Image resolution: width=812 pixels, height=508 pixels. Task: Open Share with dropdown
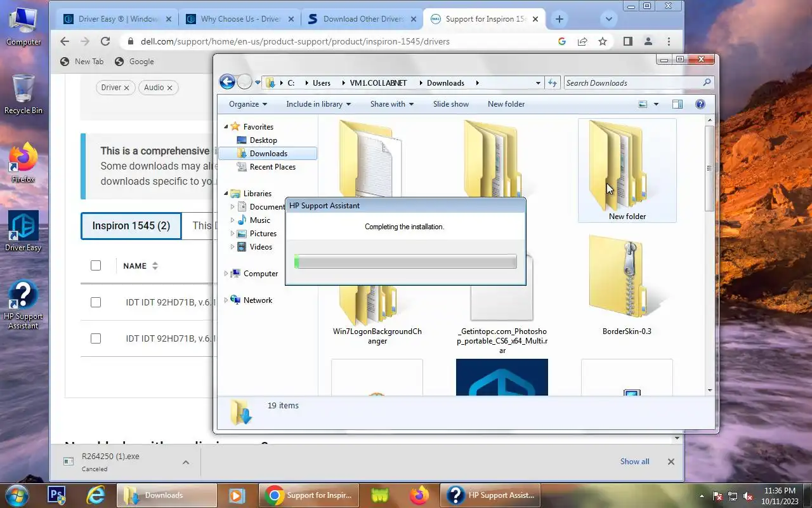point(392,104)
